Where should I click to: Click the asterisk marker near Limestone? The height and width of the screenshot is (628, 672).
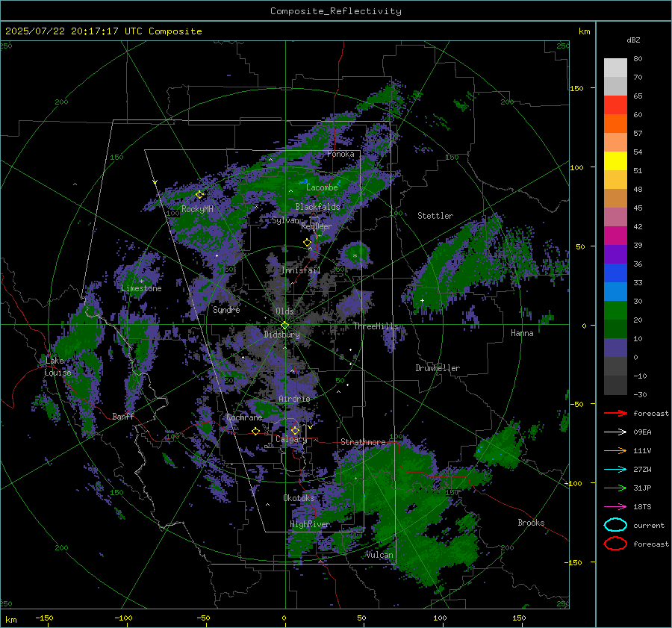coord(141,282)
